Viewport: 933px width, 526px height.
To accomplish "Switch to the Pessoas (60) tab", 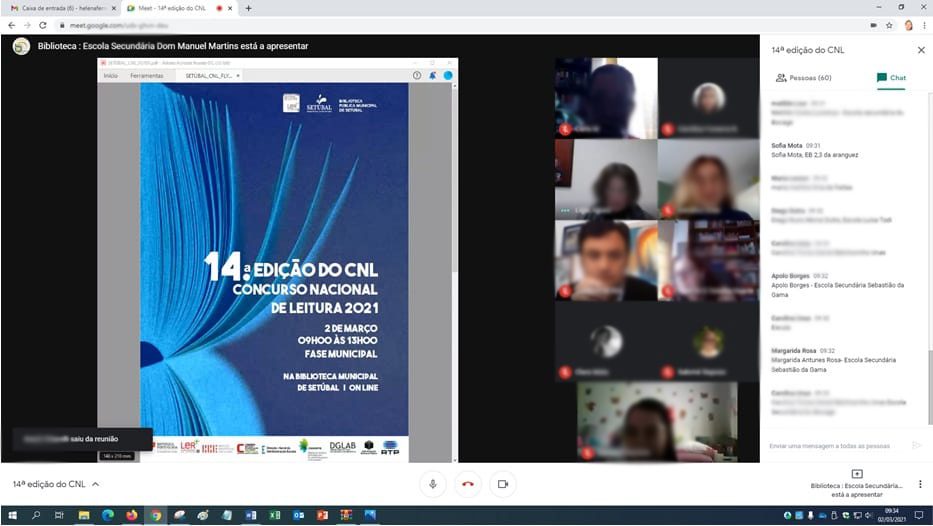I will [804, 77].
